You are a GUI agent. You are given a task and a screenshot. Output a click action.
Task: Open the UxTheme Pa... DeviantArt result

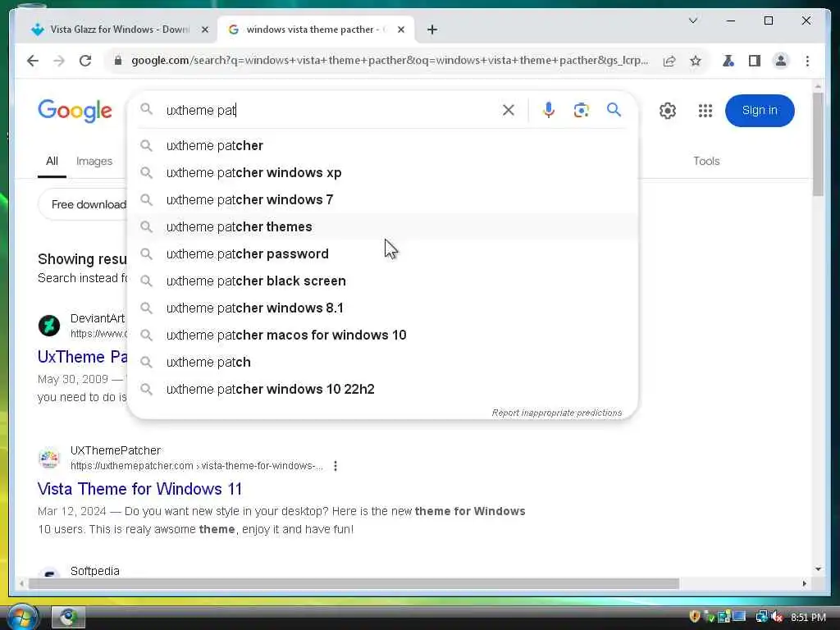[x=83, y=357]
